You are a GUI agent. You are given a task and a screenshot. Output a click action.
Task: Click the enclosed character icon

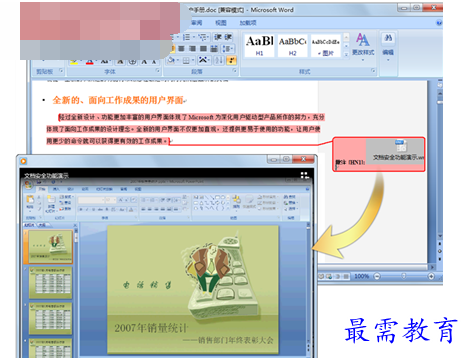[x=132, y=61]
